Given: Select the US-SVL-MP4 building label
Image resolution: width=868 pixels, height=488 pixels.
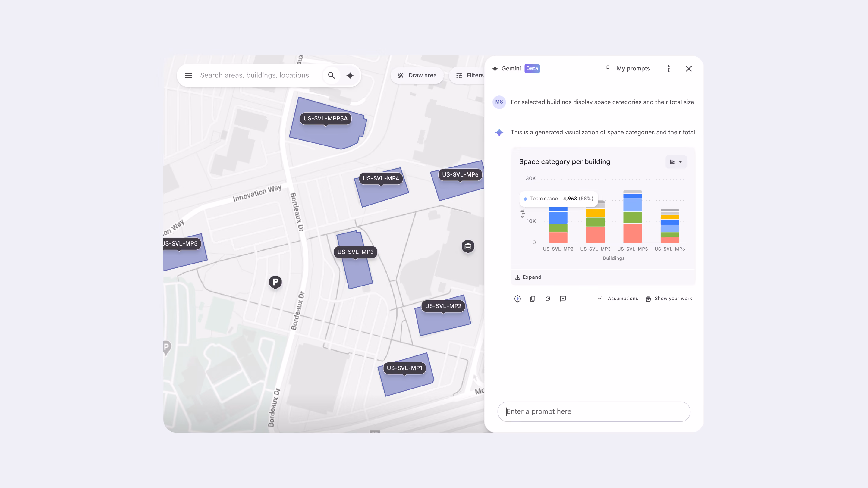Looking at the screenshot, I should click(x=381, y=179).
